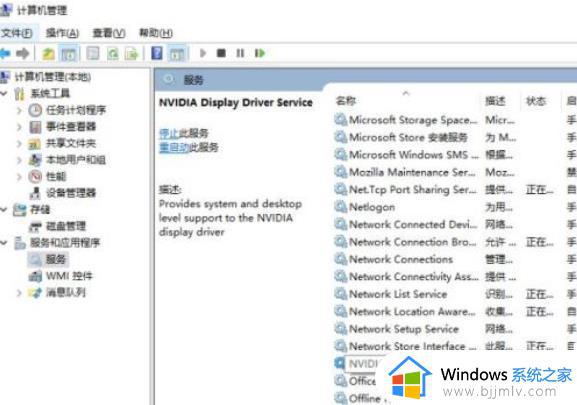Expand the 性能 node
Viewport: 577px width, 405px height.
tap(19, 176)
